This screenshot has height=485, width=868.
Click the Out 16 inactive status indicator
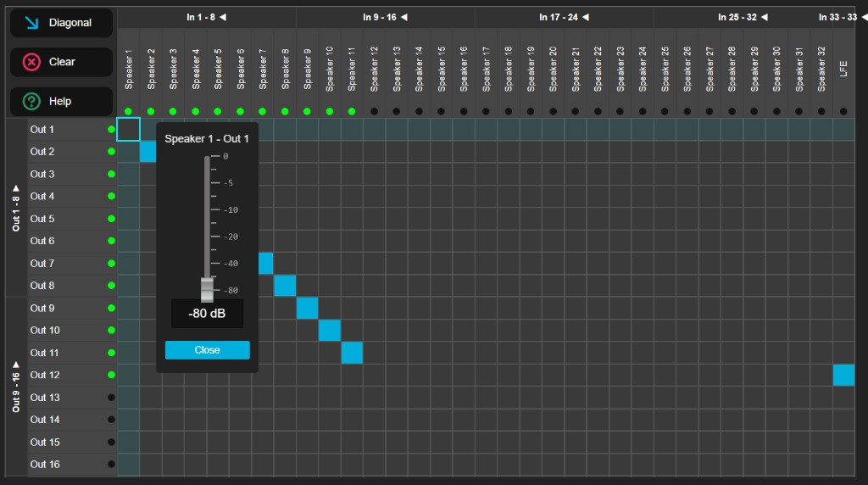click(x=111, y=465)
